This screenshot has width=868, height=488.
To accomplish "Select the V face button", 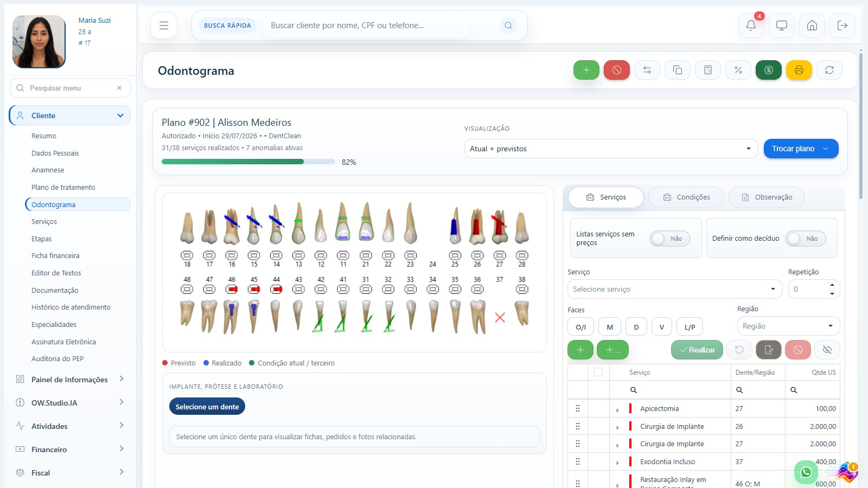I will coord(662,327).
